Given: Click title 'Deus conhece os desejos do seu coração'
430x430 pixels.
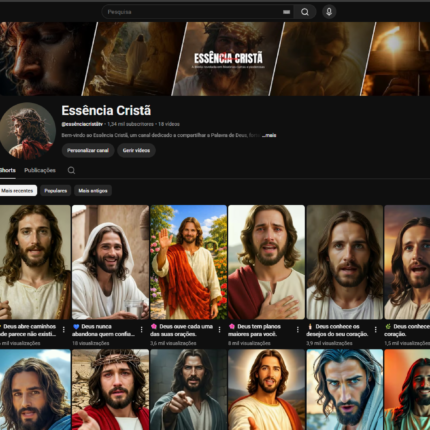Looking at the screenshot, I should [x=337, y=330].
